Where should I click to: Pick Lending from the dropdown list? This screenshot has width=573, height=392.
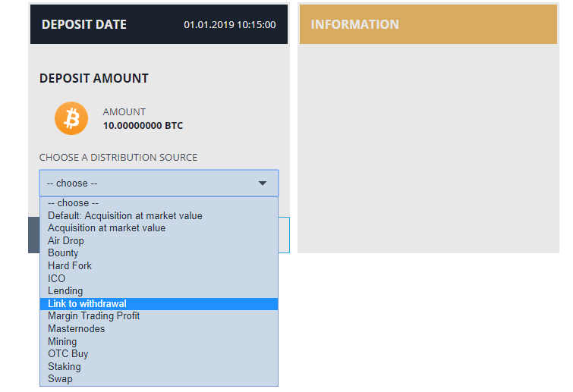click(x=159, y=291)
